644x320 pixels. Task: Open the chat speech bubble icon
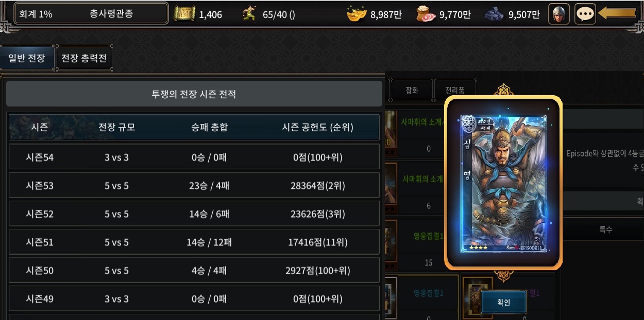tap(585, 14)
